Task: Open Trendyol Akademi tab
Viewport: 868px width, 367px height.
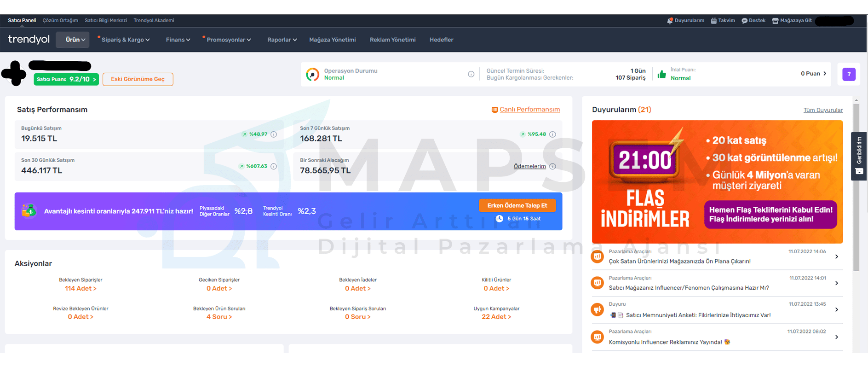Action: point(154,20)
